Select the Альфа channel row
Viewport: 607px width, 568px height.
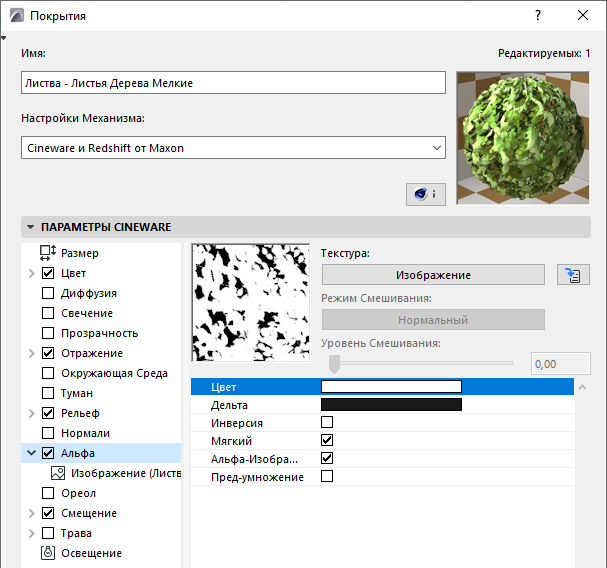coord(101,453)
